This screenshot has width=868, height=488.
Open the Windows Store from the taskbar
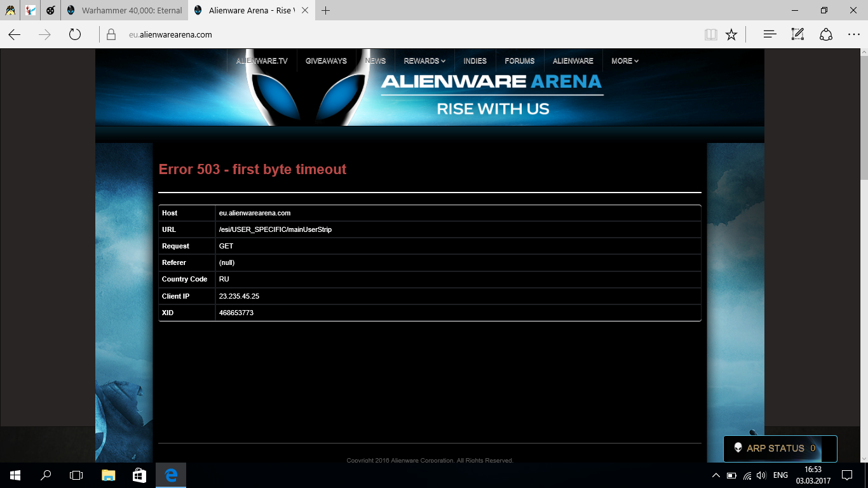(140, 475)
